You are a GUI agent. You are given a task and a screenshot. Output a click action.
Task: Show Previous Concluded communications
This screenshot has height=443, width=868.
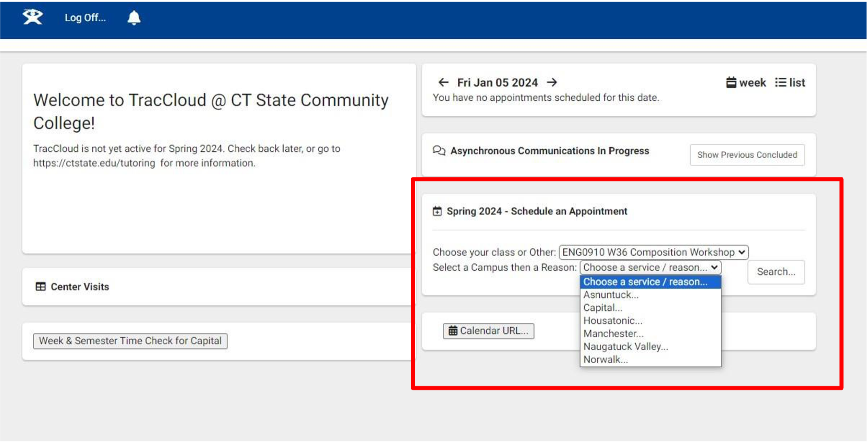747,154
